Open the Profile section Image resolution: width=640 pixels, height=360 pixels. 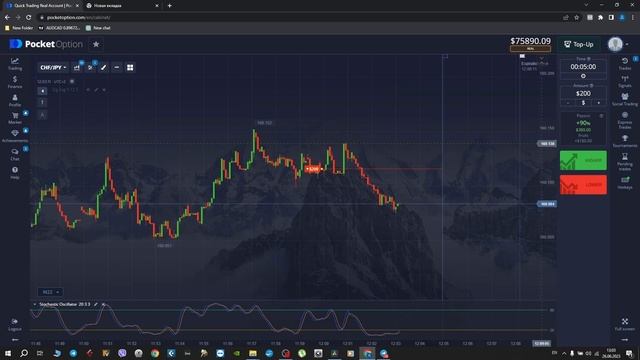click(x=15, y=100)
